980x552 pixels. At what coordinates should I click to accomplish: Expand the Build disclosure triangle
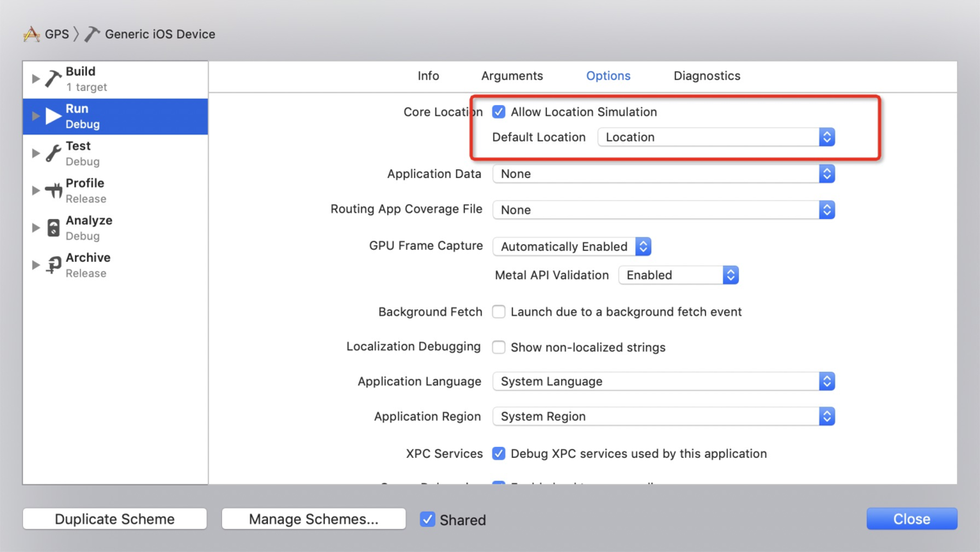36,79
